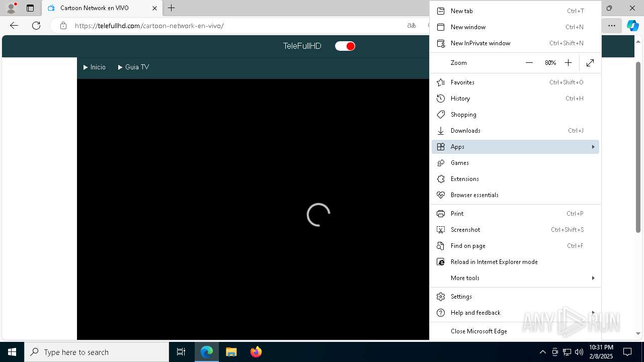The width and height of the screenshot is (644, 362).
Task: Click the New window icon
Action: point(441,27)
